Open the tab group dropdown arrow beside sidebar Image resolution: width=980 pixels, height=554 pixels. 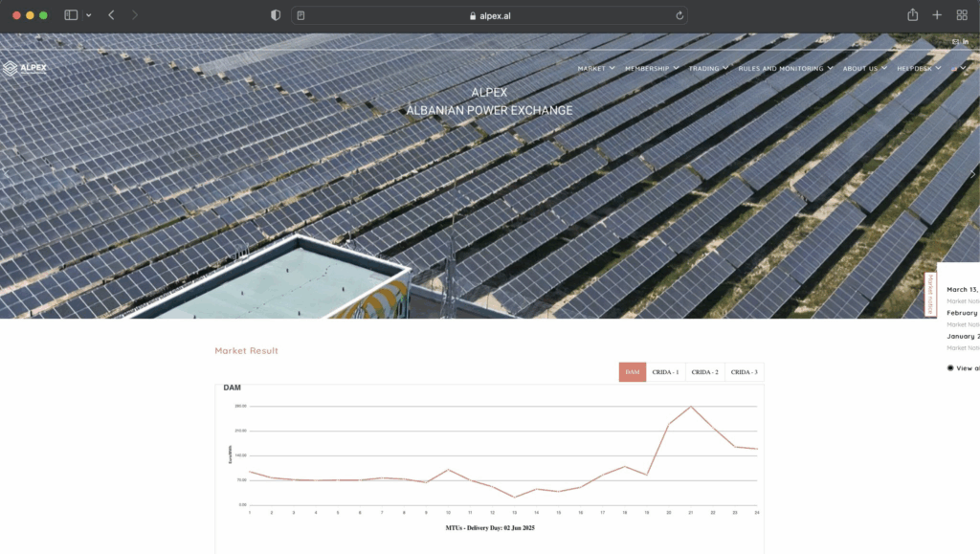pos(89,15)
